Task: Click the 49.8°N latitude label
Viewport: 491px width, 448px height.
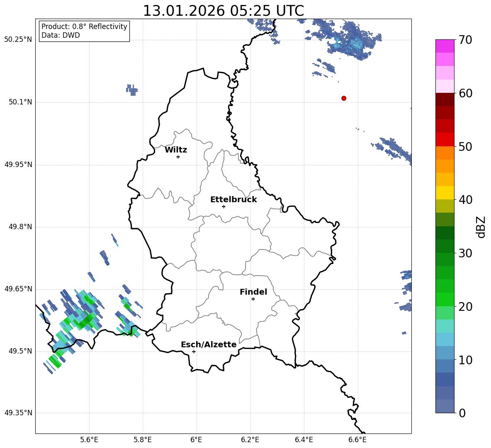Action: pyautogui.click(x=20, y=227)
